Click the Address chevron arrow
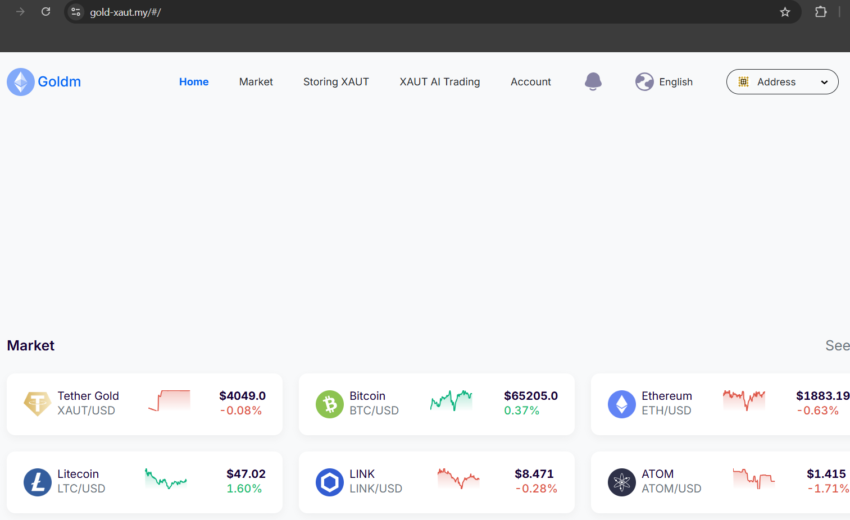Viewport: 850px width, 520px height. [x=824, y=82]
